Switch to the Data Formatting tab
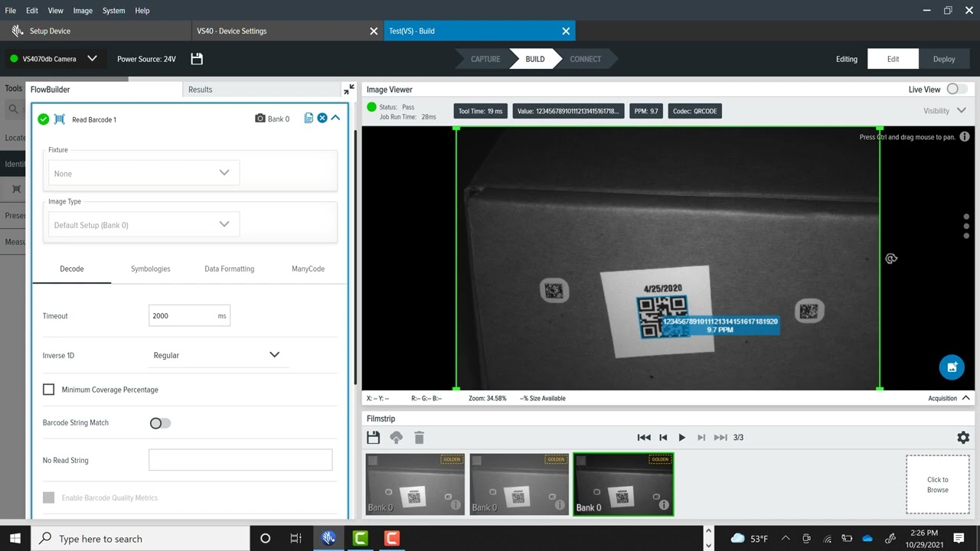This screenshot has height=551, width=980. (230, 269)
